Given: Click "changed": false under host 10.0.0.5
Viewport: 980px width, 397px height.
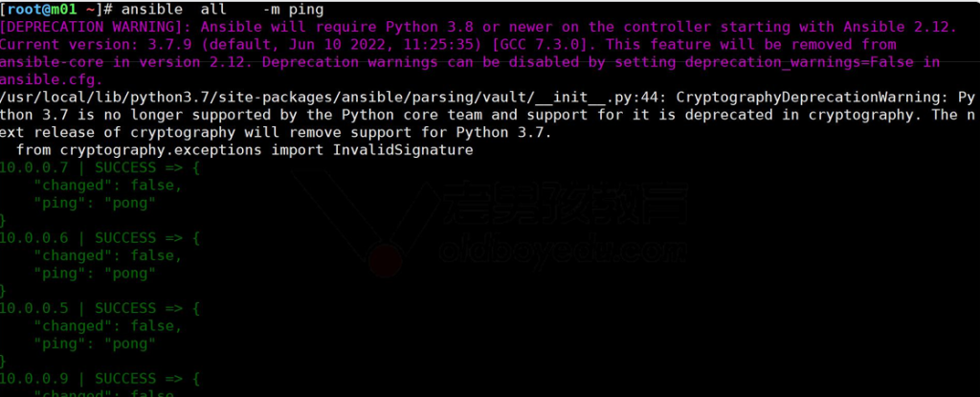Looking at the screenshot, I should 107,325.
